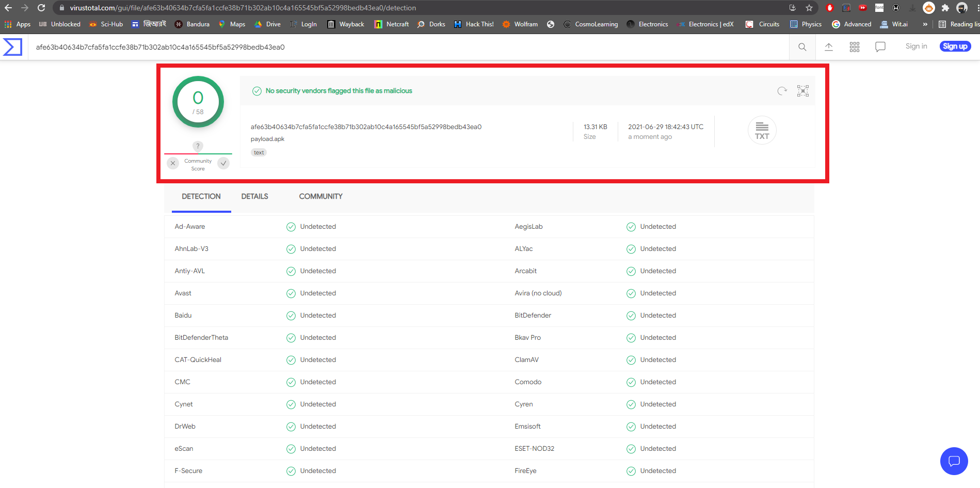The width and height of the screenshot is (980, 488).
Task: Open the browser extensions puzzle menu
Action: pyautogui.click(x=945, y=8)
